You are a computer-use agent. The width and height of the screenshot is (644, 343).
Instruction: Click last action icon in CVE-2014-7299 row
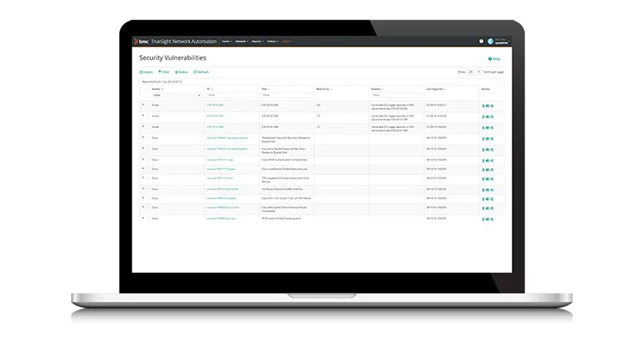point(492,117)
